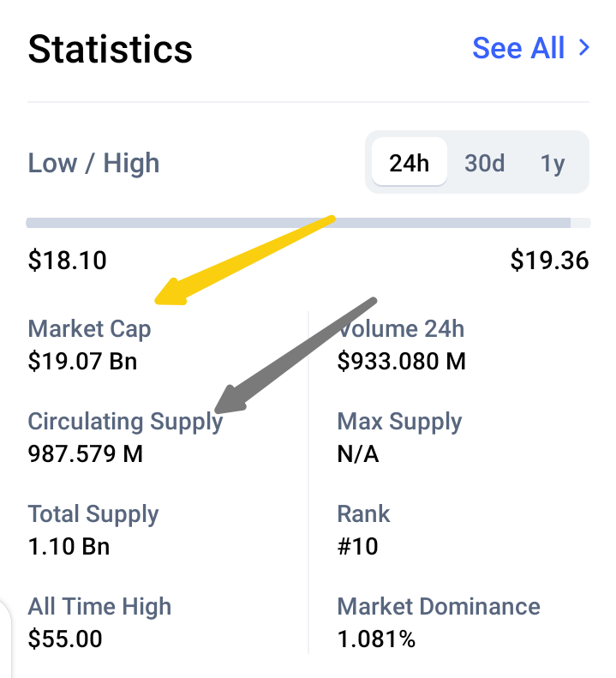Click the Market Cap label
Image resolution: width=616 pixels, height=678 pixels.
coord(89,328)
